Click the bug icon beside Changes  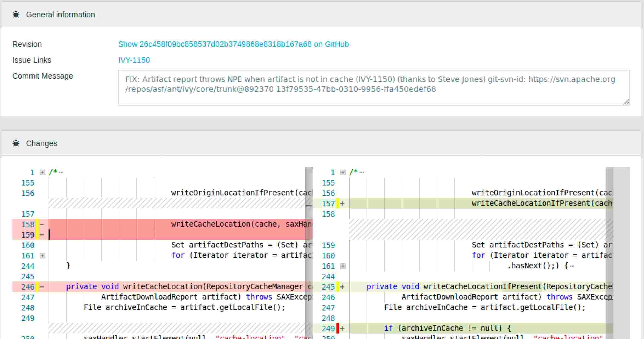[16, 143]
